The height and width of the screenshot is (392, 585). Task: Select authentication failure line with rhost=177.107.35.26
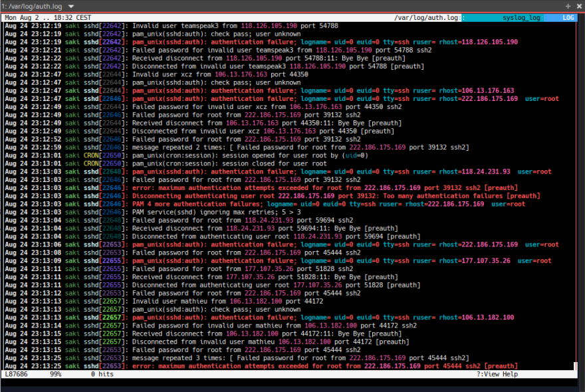278,261
